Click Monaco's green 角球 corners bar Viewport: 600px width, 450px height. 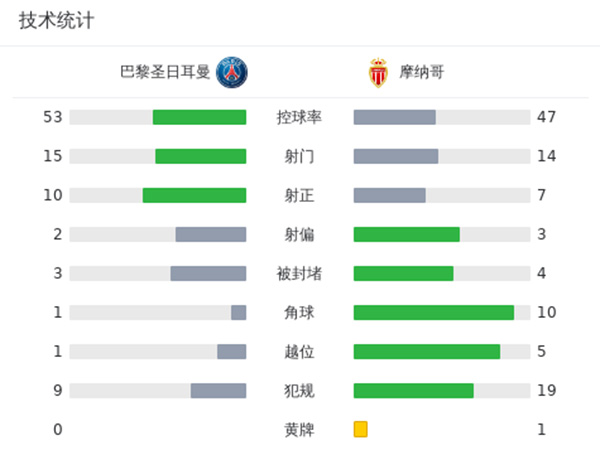point(433,312)
